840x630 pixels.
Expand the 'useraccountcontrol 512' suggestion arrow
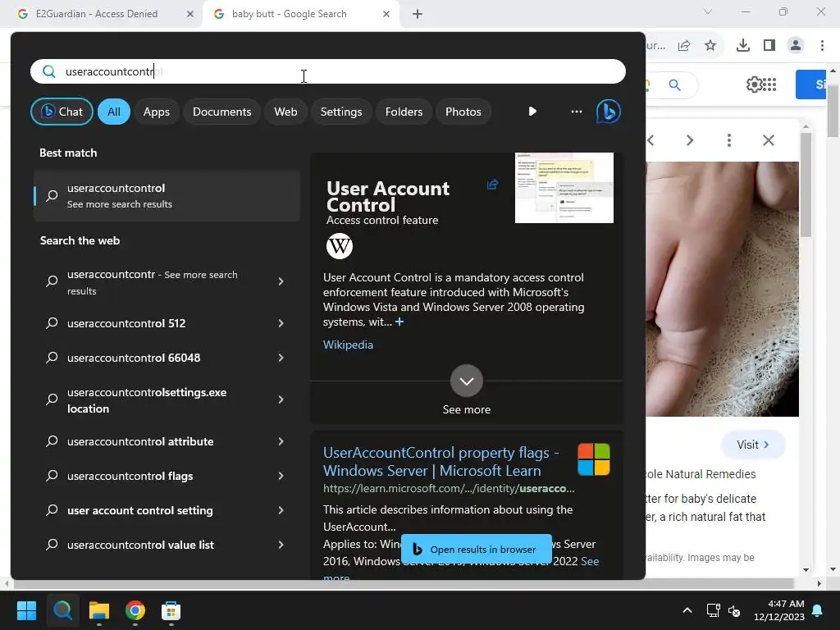(281, 323)
